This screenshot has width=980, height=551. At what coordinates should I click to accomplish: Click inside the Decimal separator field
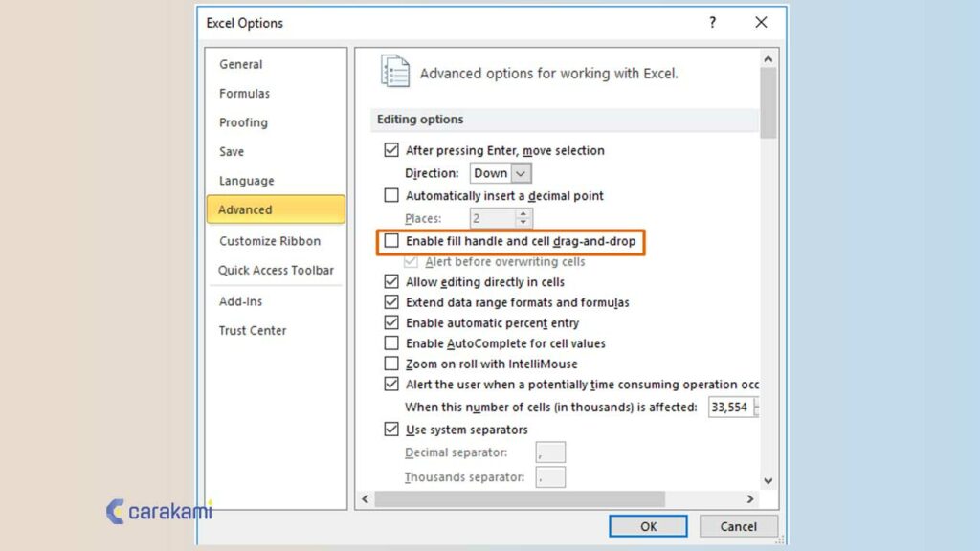[x=548, y=452]
